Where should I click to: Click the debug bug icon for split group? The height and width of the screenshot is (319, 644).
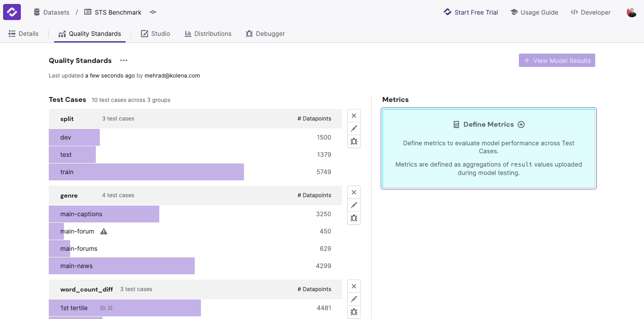click(353, 141)
